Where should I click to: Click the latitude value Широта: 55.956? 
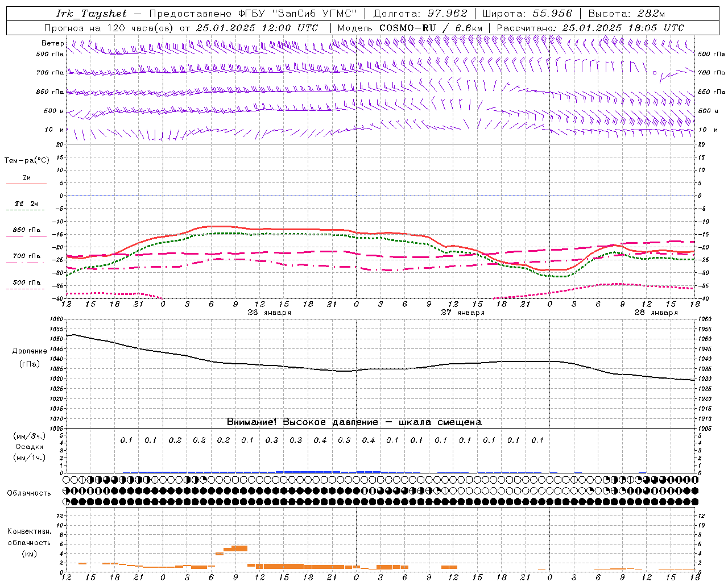527,14
